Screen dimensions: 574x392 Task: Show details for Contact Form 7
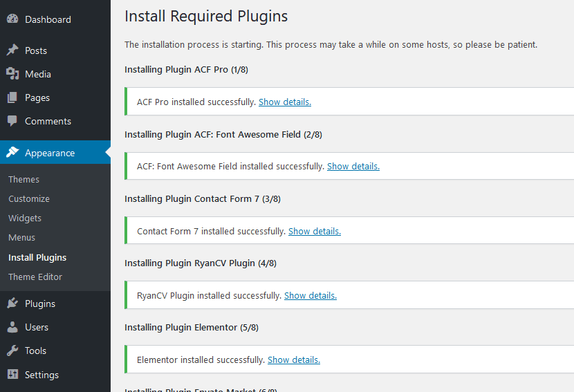pyautogui.click(x=315, y=232)
